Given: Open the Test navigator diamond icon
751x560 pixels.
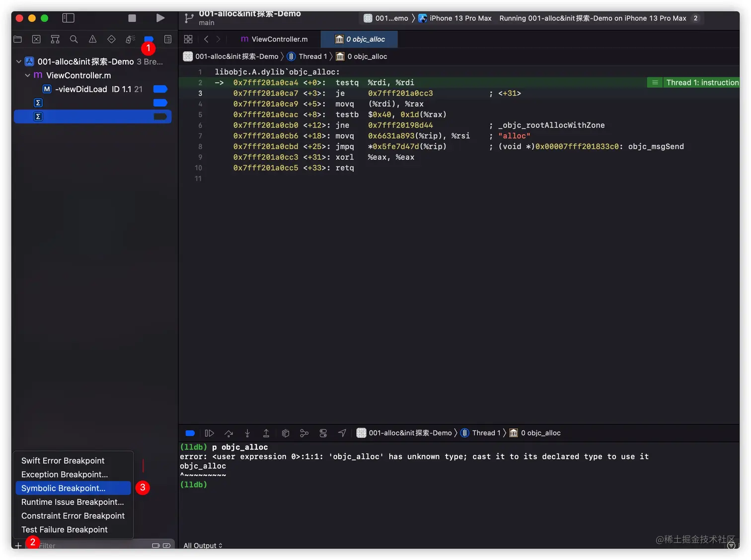Looking at the screenshot, I should click(111, 39).
